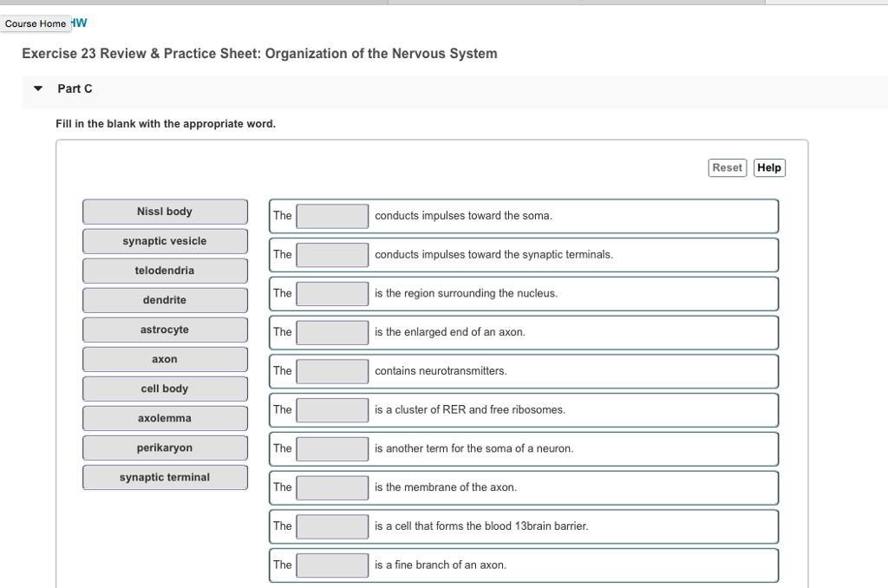Click blank for 'conducts impulses toward the soma'
Screen dimensions: 888x588
coord(333,216)
